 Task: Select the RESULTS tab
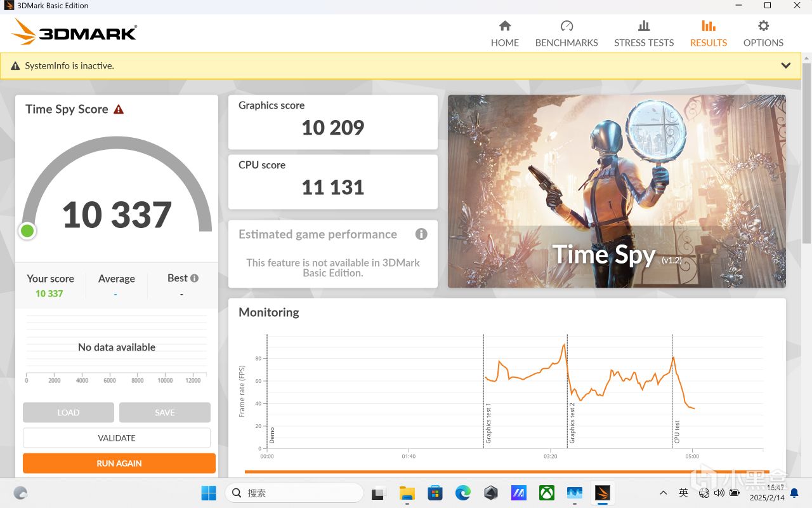click(x=709, y=34)
